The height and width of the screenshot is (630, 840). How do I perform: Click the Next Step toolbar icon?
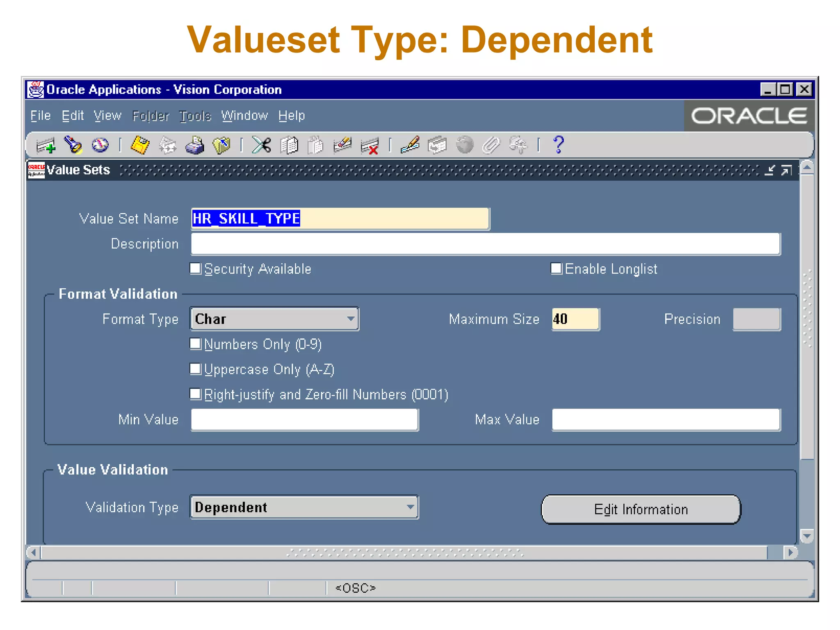click(x=167, y=145)
